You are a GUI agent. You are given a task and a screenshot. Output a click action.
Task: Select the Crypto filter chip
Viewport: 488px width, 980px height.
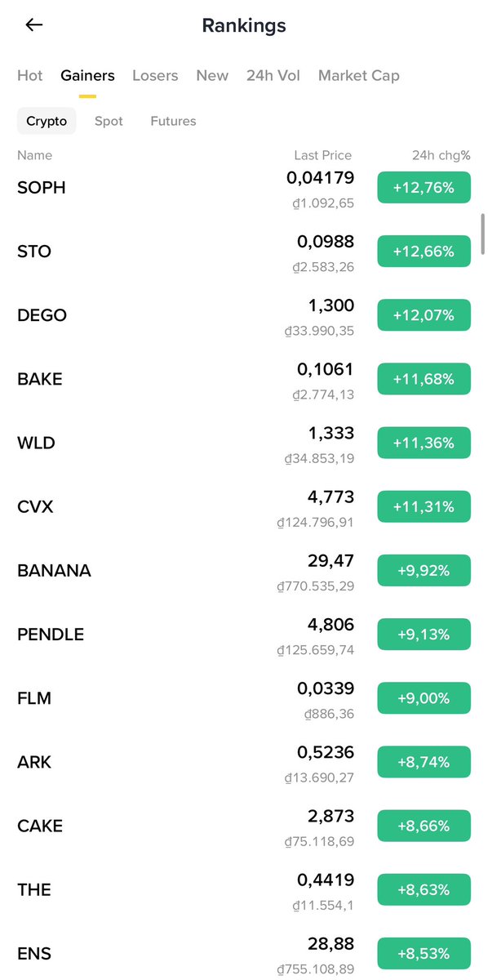(x=47, y=121)
